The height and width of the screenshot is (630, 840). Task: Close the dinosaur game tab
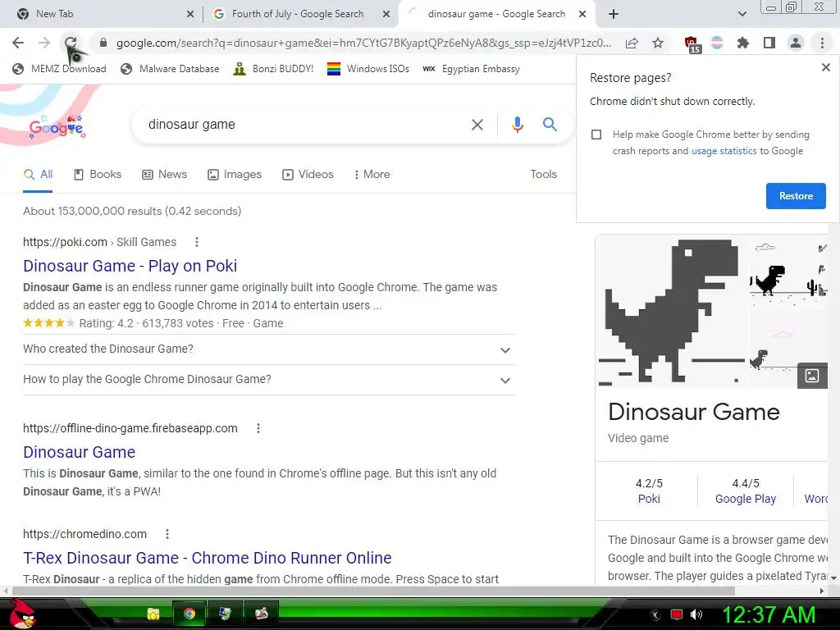[x=582, y=14]
